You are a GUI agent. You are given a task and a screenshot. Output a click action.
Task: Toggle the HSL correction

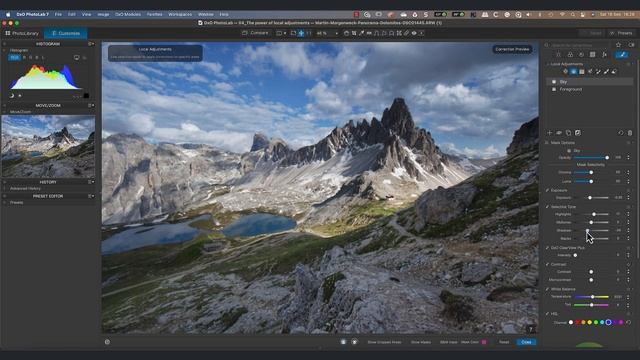pos(547,314)
